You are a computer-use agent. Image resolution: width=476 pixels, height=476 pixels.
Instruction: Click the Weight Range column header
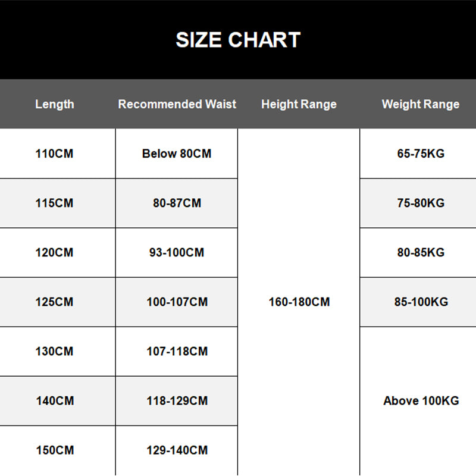point(420,104)
